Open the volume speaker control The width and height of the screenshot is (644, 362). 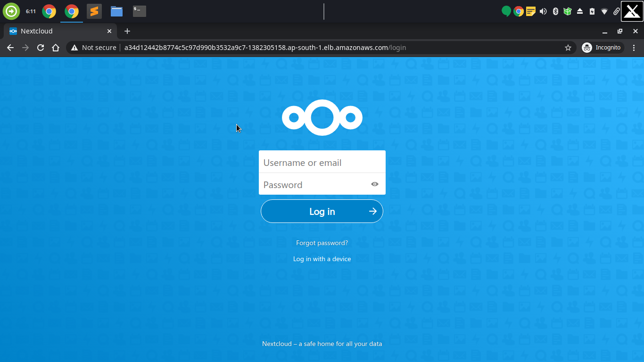coord(543,11)
